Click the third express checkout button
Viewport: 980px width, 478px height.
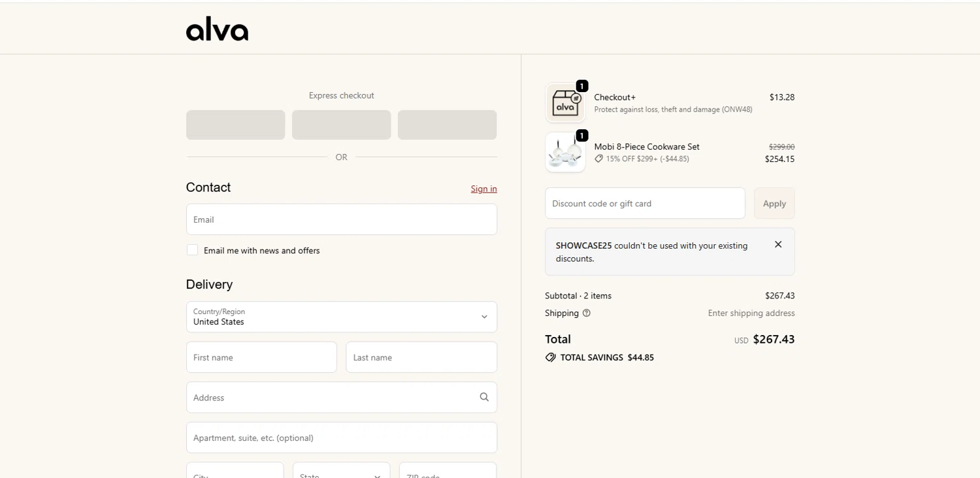tap(448, 125)
